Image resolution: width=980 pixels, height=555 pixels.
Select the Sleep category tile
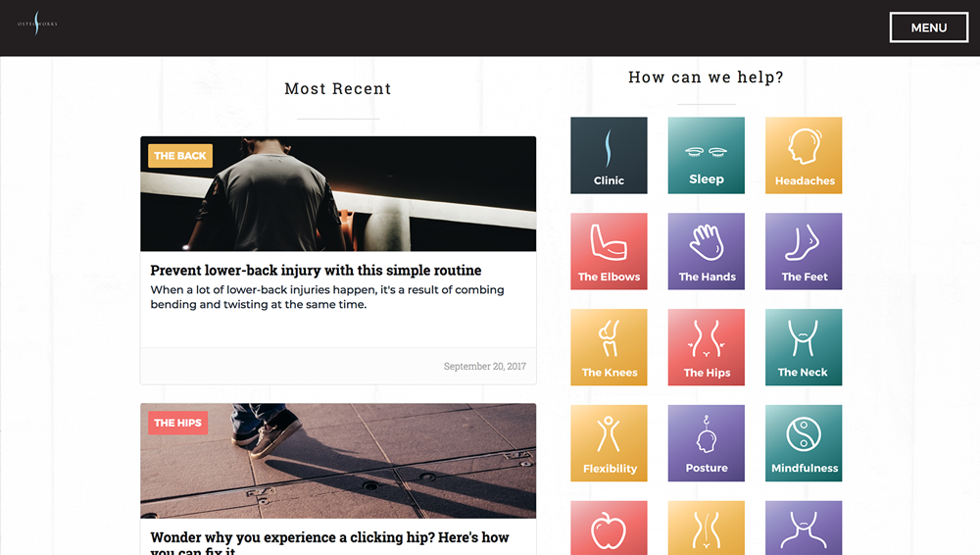(707, 155)
